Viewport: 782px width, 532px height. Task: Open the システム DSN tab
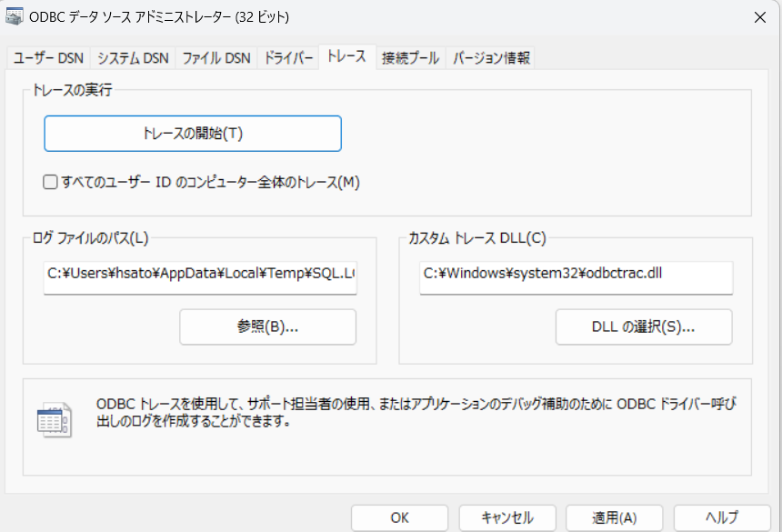(x=133, y=58)
